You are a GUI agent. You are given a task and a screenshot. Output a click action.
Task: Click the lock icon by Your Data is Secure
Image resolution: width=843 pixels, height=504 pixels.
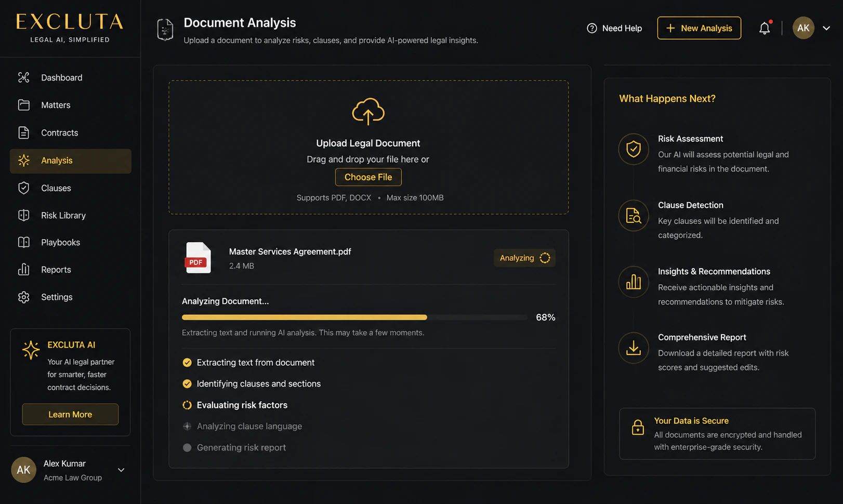click(x=638, y=428)
